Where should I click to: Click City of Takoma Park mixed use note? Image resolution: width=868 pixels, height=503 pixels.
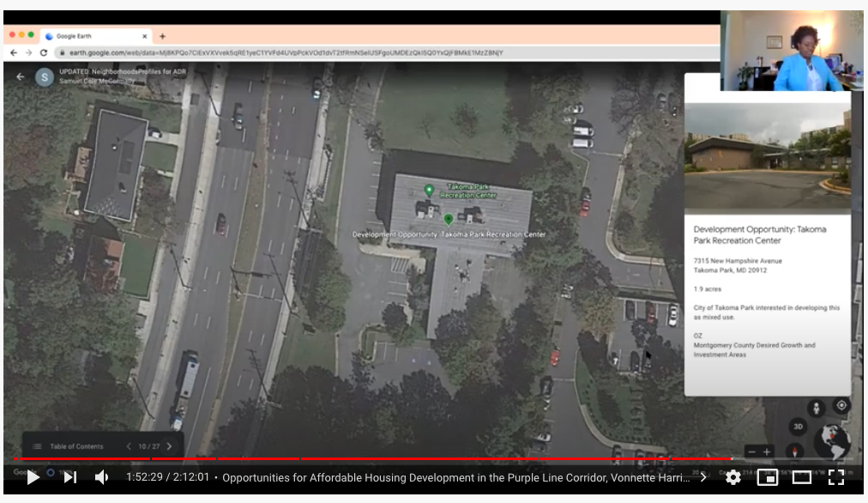point(767,312)
